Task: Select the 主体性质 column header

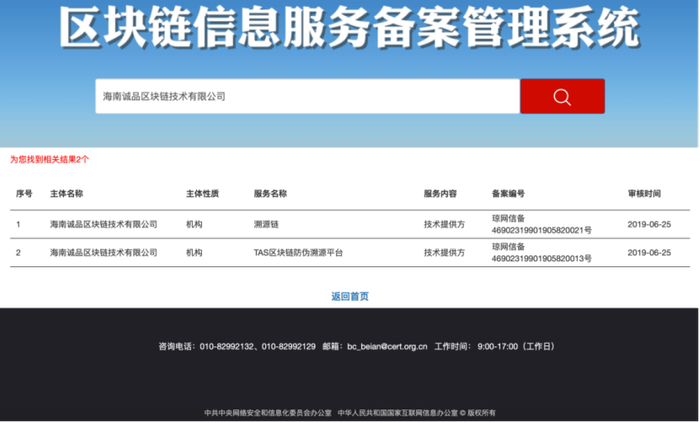Action: click(x=203, y=194)
